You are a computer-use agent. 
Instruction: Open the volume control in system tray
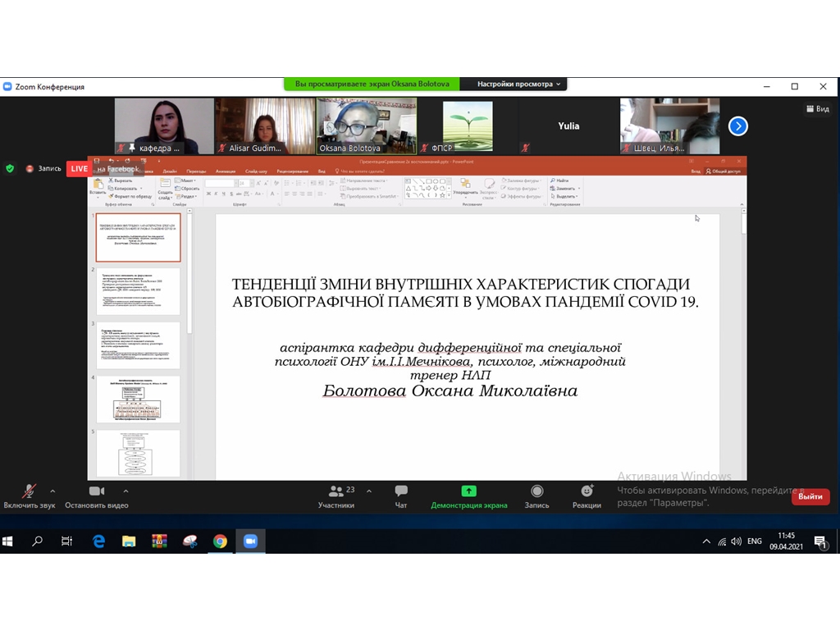pyautogui.click(x=737, y=541)
